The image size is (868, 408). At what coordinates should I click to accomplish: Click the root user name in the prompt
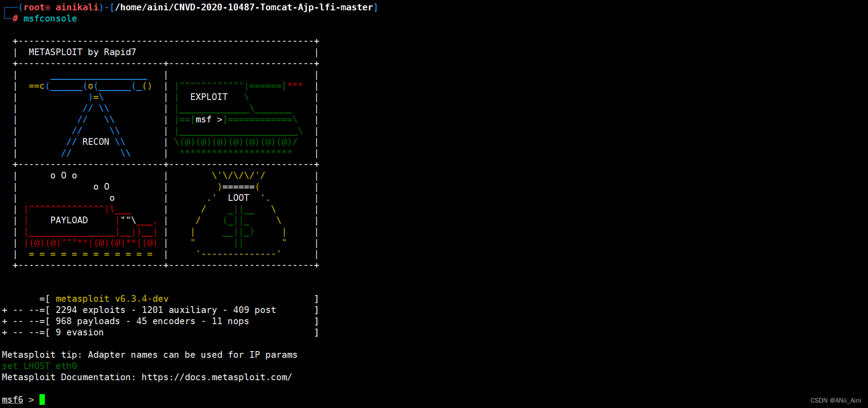(34, 7)
